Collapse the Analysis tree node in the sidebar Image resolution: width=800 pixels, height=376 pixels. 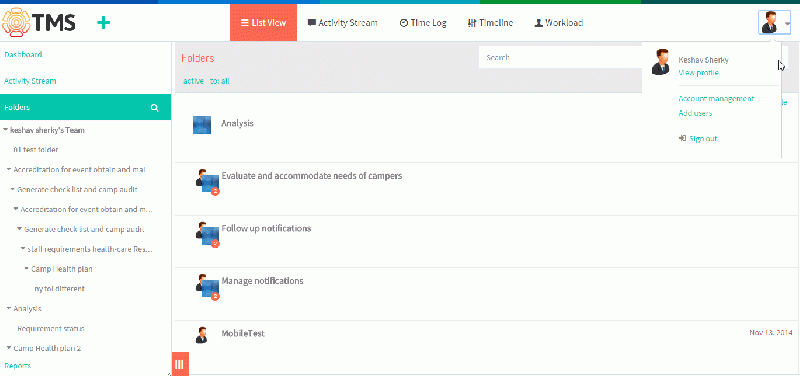[x=9, y=308]
